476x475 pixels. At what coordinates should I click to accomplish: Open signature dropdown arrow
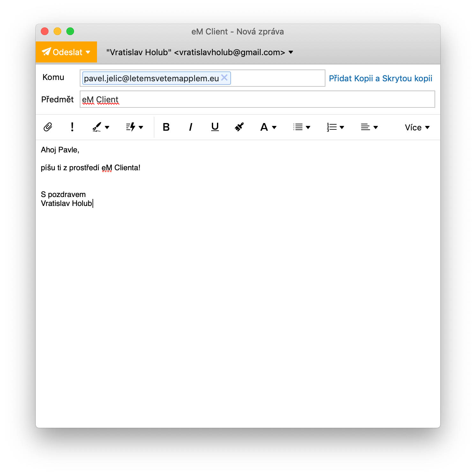(x=107, y=128)
